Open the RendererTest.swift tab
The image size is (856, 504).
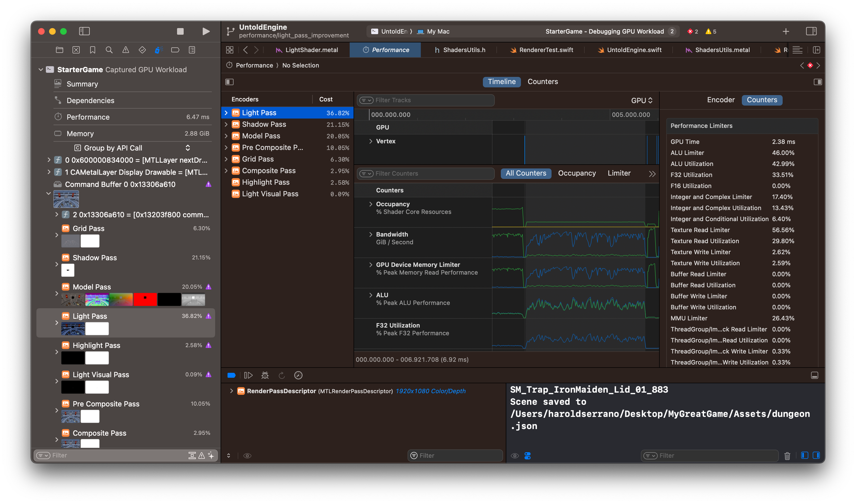[x=542, y=50]
